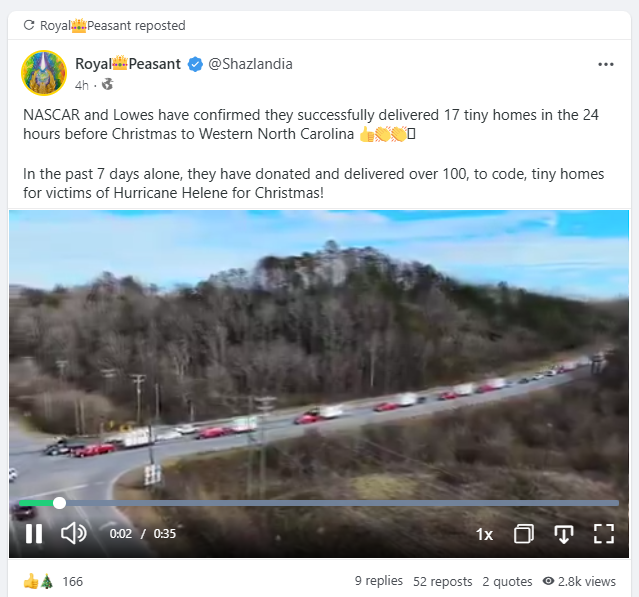The image size is (639, 597).
Task: Open the @Shazlandia handle link
Action: click(250, 64)
